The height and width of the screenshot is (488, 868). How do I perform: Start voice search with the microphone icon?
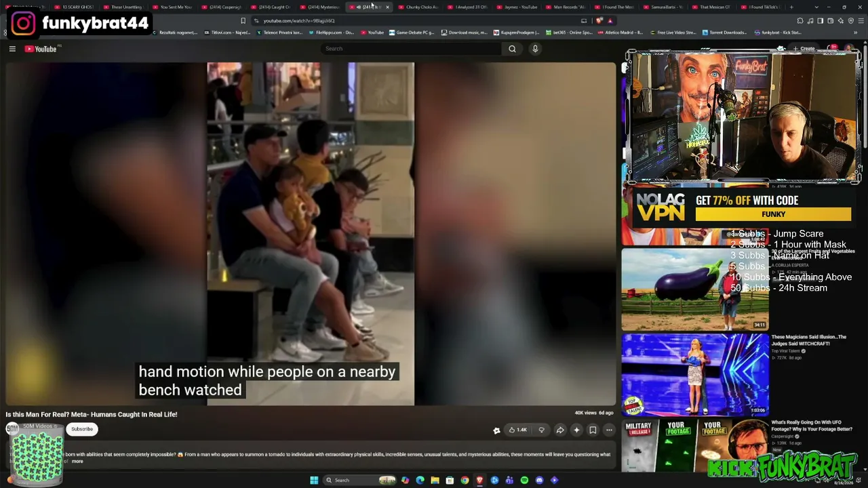click(x=535, y=49)
